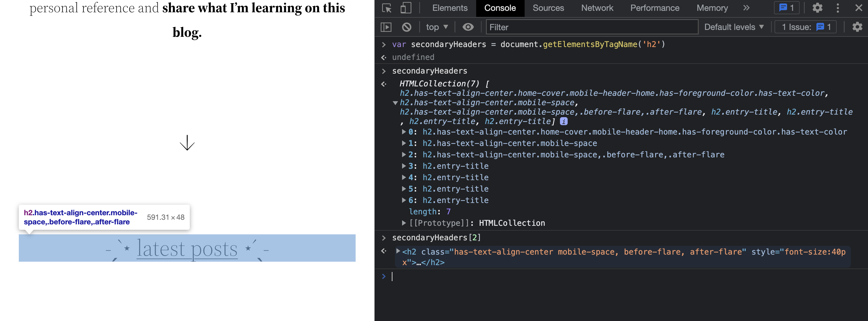This screenshot has height=321, width=868.
Task: Click the latest posts heading link
Action: pos(187,249)
